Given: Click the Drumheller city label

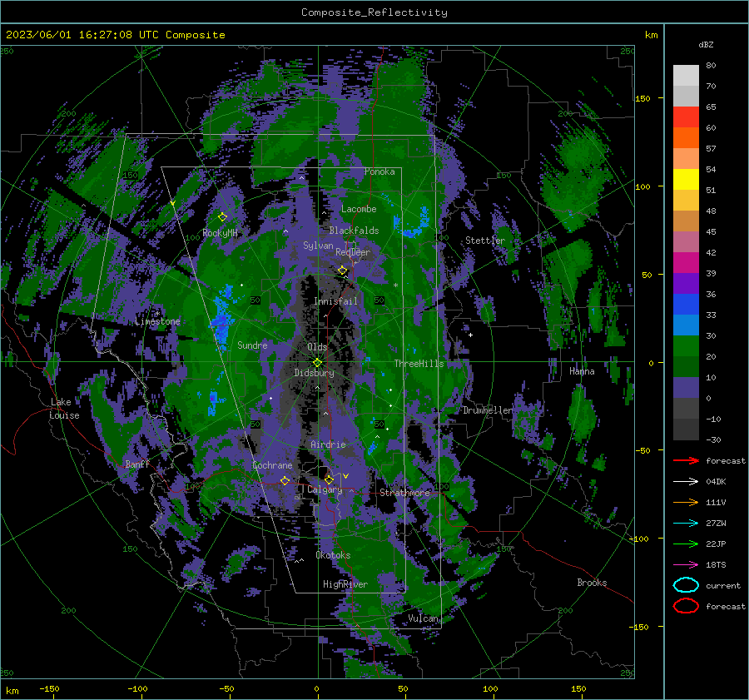Looking at the screenshot, I should click(488, 410).
